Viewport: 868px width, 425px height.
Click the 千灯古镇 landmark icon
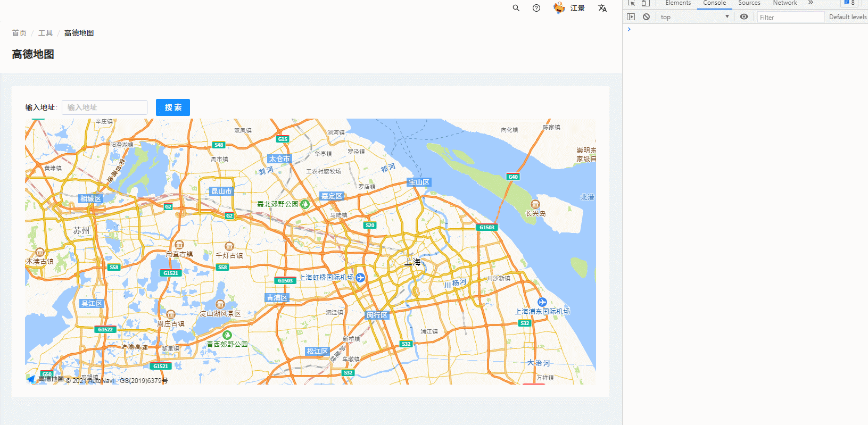pos(229,246)
